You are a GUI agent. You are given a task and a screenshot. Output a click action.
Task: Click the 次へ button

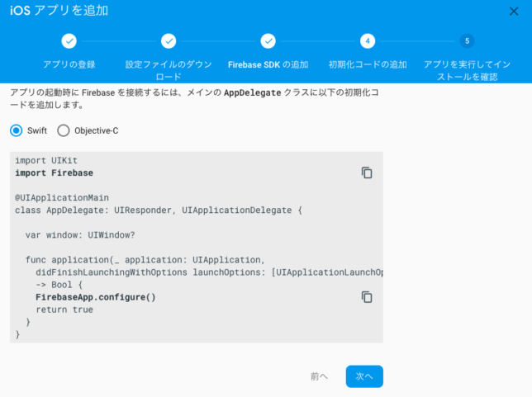[x=364, y=376]
